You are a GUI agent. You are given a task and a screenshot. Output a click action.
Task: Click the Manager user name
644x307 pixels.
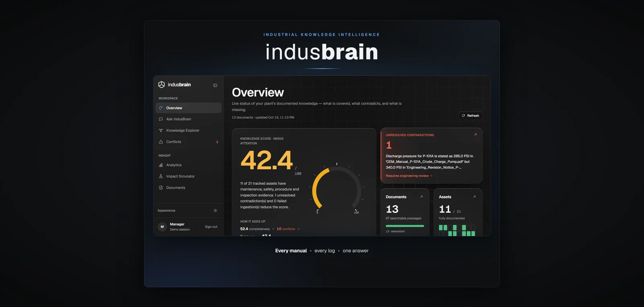(177, 224)
